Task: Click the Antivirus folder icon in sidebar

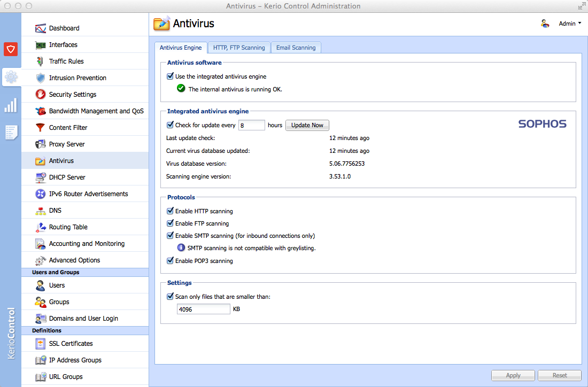Action: 41,161
